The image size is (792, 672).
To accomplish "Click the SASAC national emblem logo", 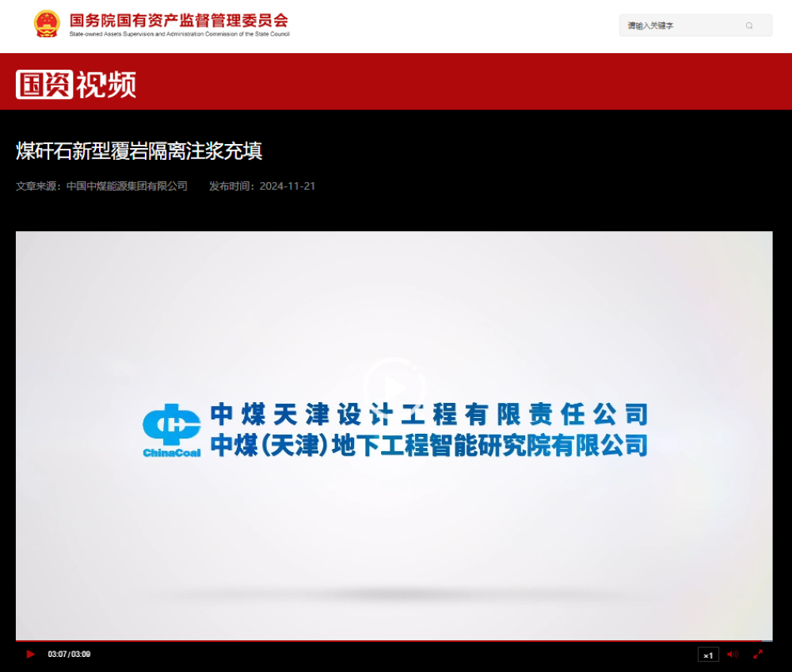I will [x=47, y=24].
